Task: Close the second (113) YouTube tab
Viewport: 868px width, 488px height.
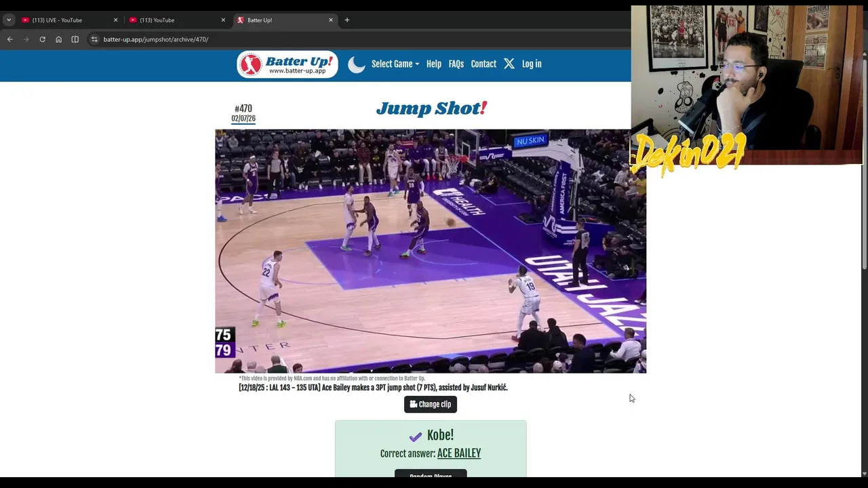Action: (223, 20)
